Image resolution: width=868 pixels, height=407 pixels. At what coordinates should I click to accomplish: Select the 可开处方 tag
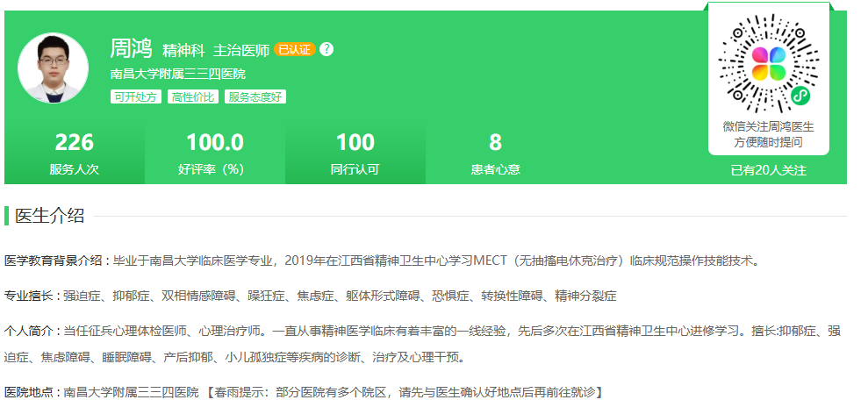pos(136,96)
